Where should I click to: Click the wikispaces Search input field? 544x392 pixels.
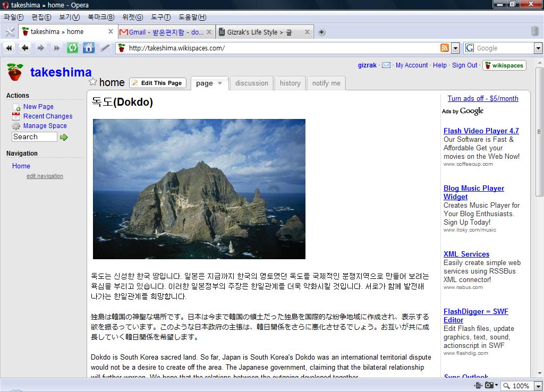pyautogui.click(x=35, y=137)
